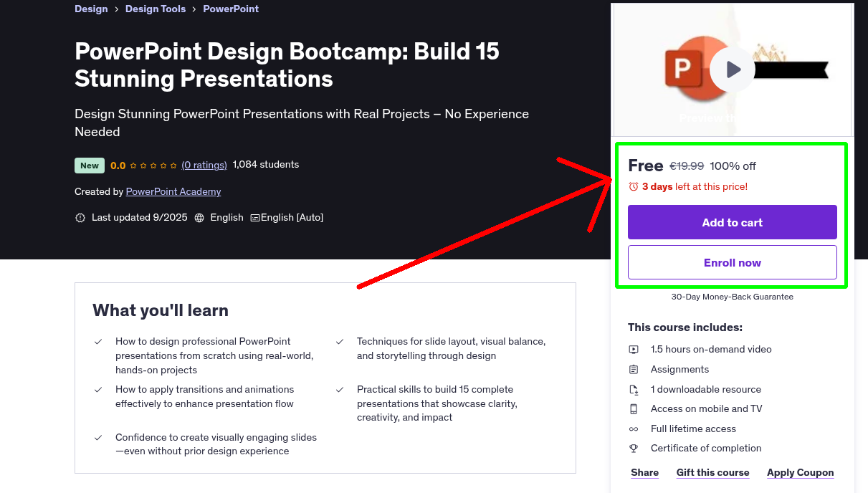This screenshot has width=868, height=493.
Task: Click the last updated clock icon
Action: [80, 218]
